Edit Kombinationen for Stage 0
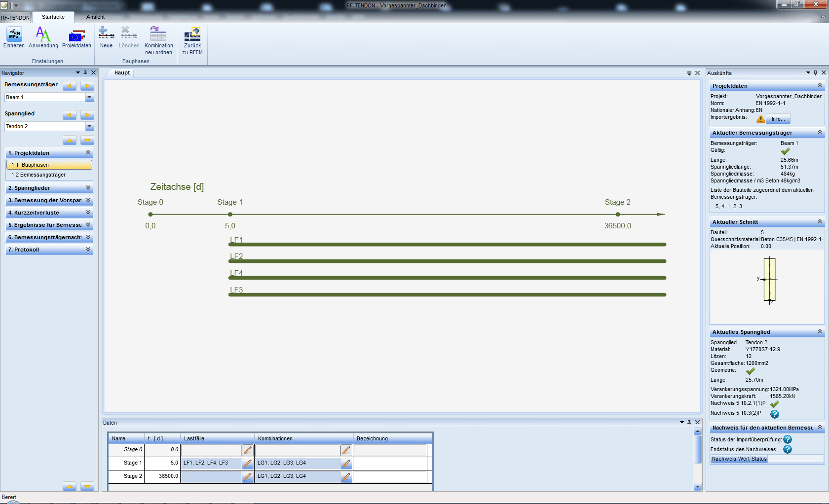Screen dimensions: 829x504 tap(346, 450)
